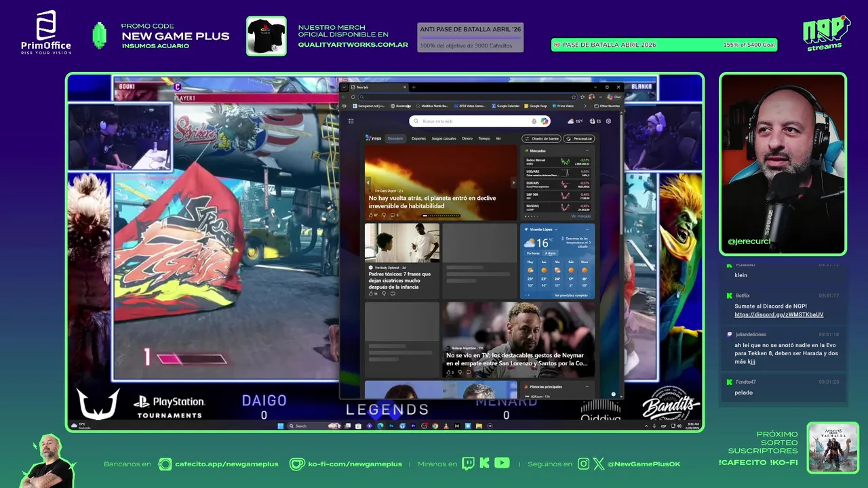
Task: Click 'Ver mercado' link
Action: [580, 216]
